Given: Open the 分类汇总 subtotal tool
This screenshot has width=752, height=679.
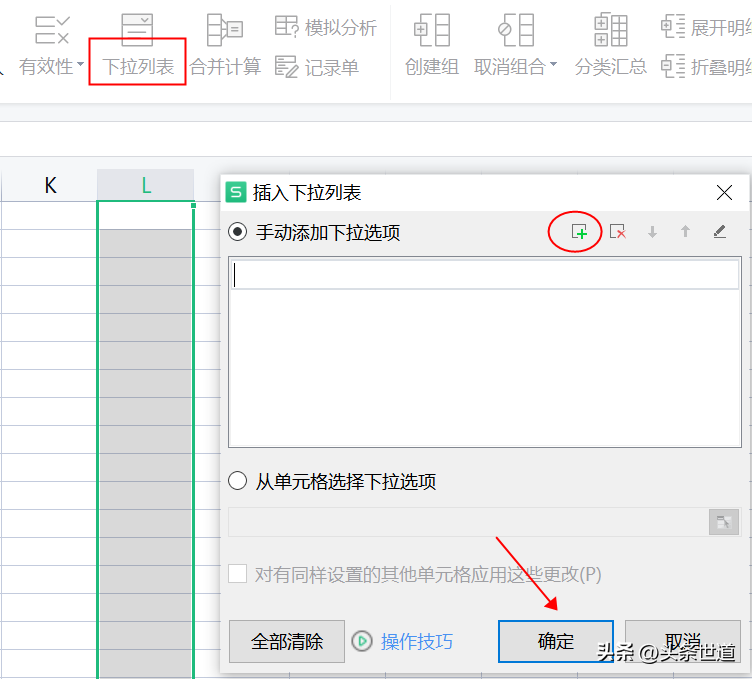Looking at the screenshot, I should point(611,46).
